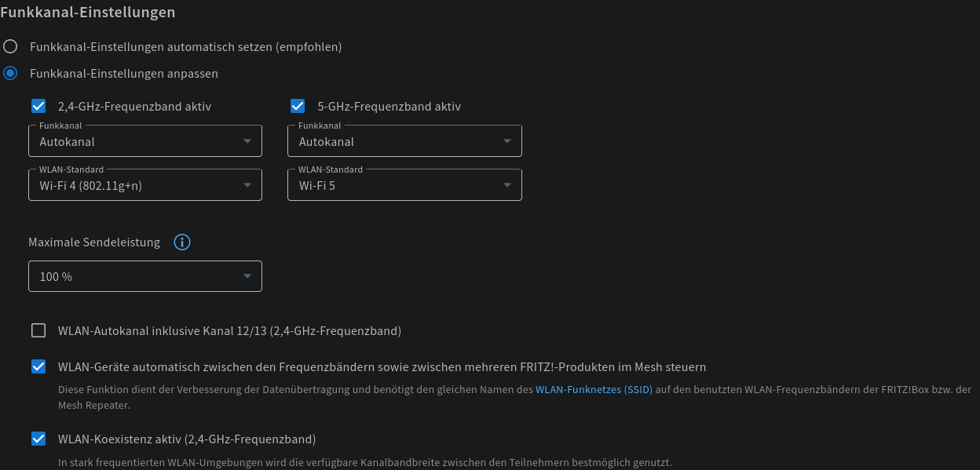Open the Autokanal dropdown for the 5-GHz band
Viewport: 980px width, 470px height.
click(x=404, y=141)
